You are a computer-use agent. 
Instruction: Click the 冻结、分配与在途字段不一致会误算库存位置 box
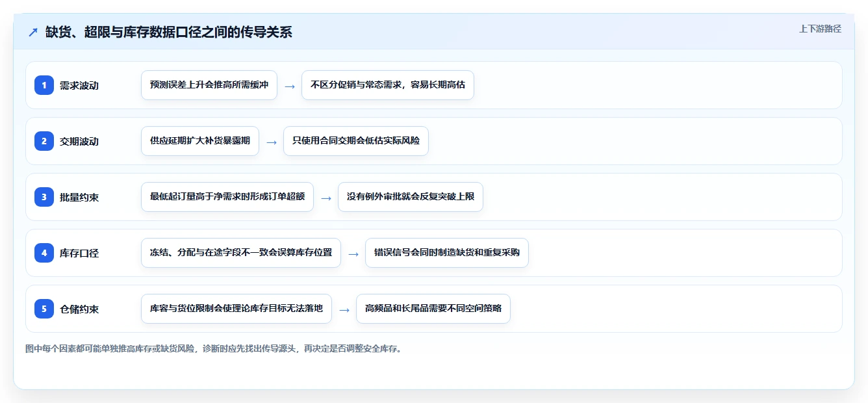[x=241, y=253]
